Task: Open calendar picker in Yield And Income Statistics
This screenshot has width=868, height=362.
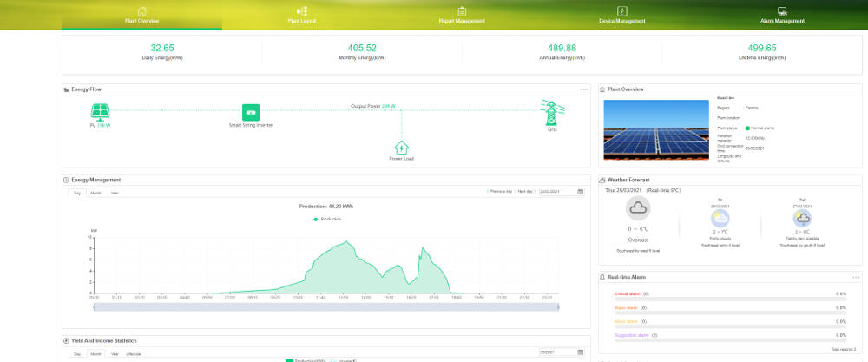Action: tap(581, 352)
